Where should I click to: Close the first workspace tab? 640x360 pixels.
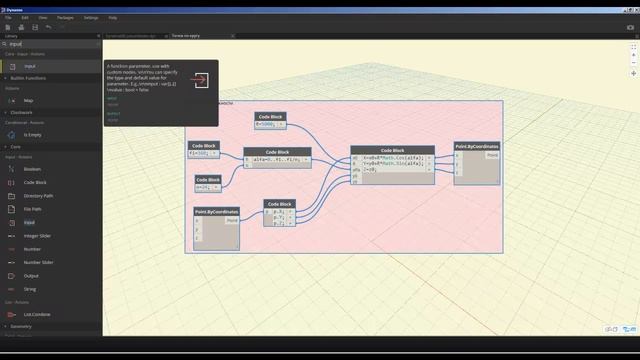pos(166,36)
